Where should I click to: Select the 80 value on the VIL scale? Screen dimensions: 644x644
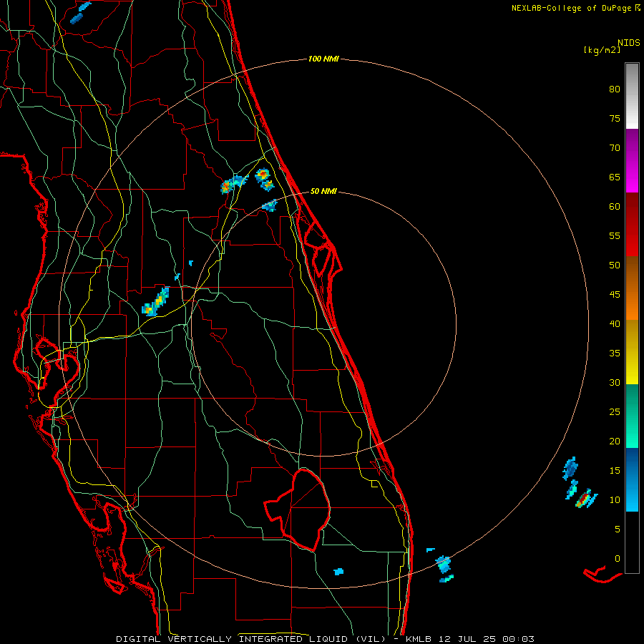[615, 89]
